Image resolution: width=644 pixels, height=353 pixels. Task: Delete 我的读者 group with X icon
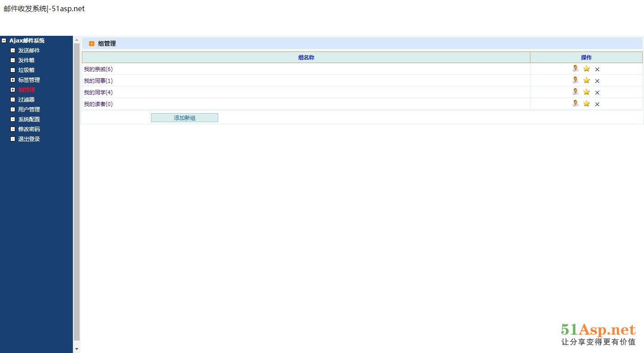(597, 104)
